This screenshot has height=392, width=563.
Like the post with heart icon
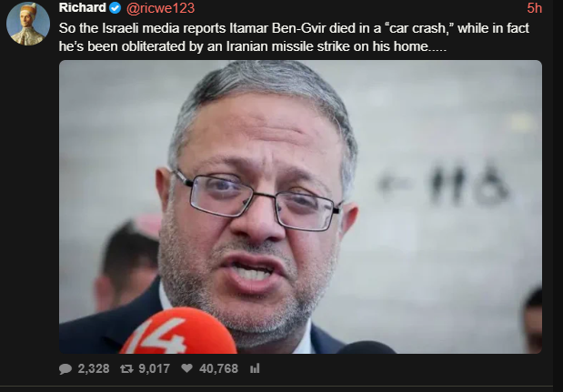pyautogui.click(x=186, y=368)
